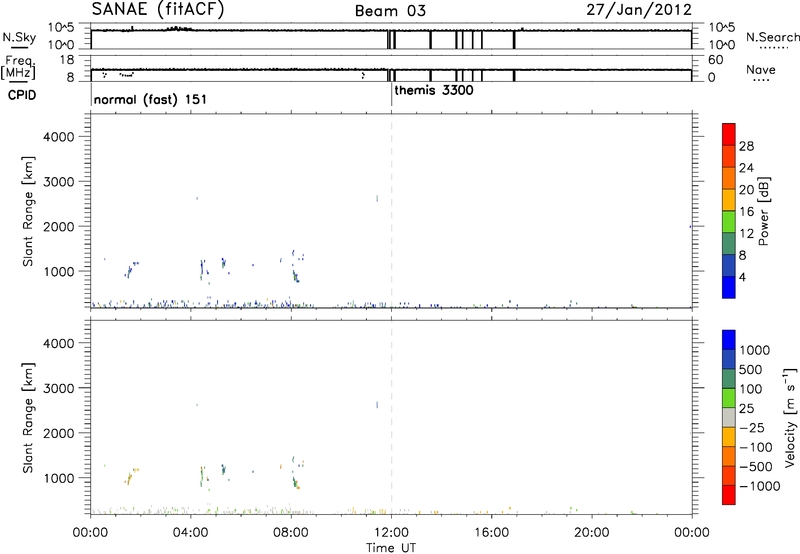
Task: Click the 12:00 time tick label
Action: [391, 533]
